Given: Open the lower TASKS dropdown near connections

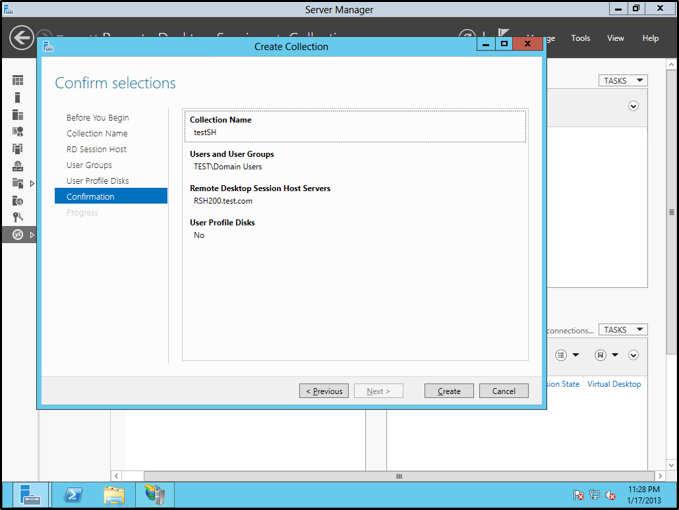Looking at the screenshot, I should point(623,330).
